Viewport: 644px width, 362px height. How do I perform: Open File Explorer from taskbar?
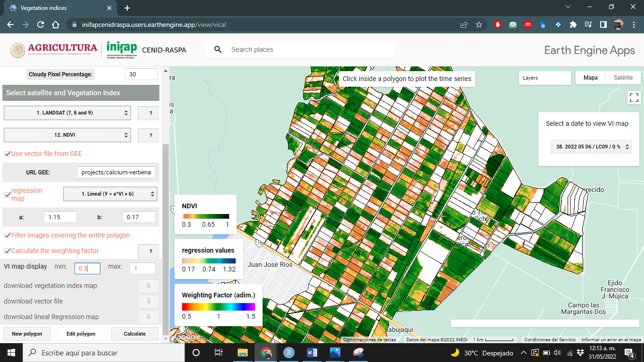[x=242, y=353]
